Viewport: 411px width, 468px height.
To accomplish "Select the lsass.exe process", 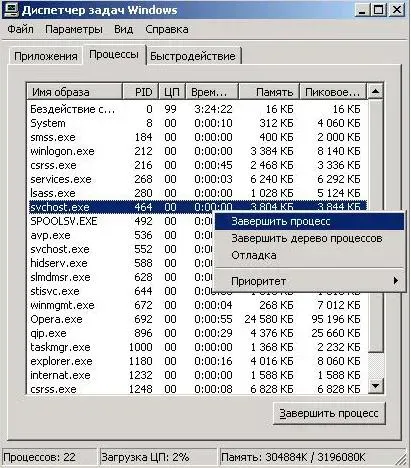I will coord(198,193).
